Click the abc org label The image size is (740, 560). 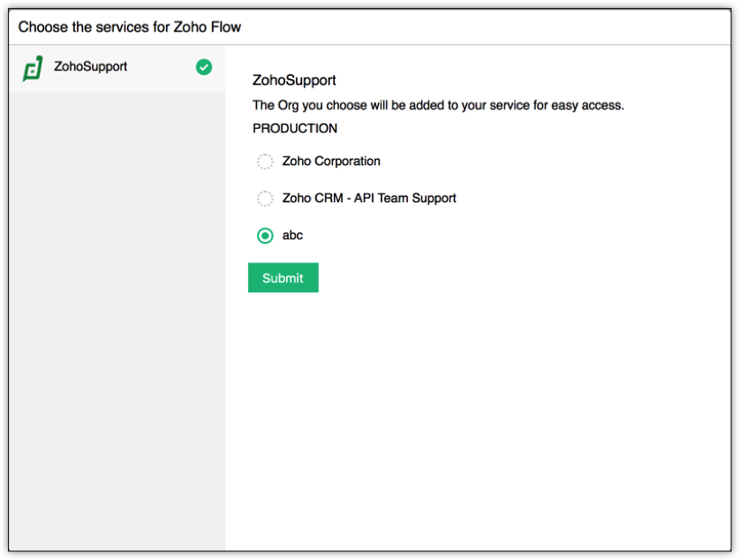292,236
